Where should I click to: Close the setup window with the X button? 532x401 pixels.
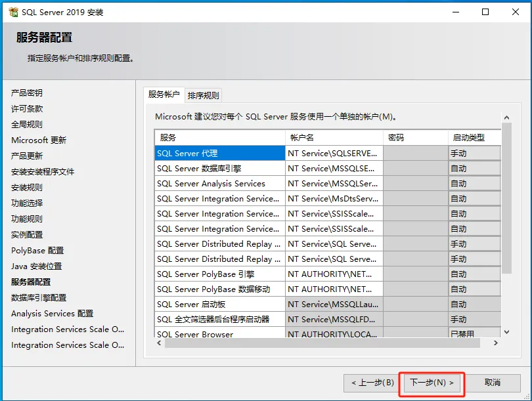516,12
